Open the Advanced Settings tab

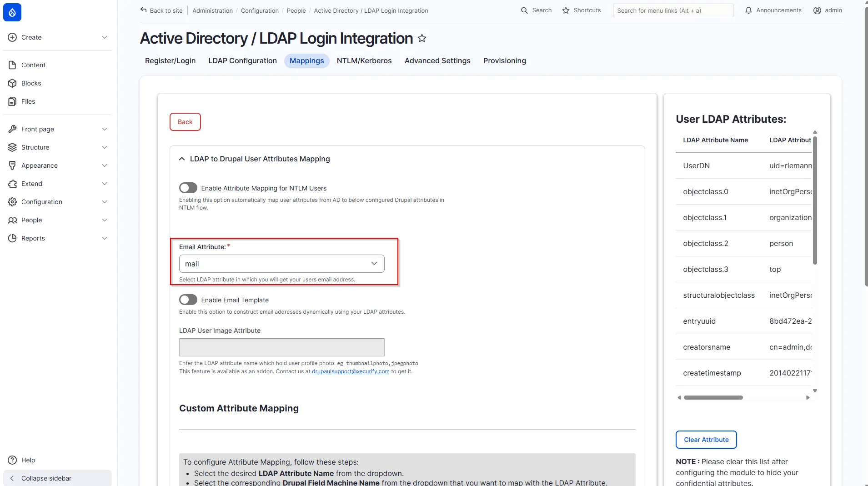437,61
